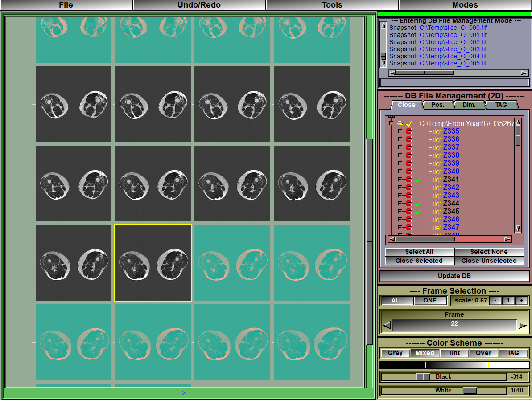
Task: Click the red file icon for Z345
Action: [409, 212]
